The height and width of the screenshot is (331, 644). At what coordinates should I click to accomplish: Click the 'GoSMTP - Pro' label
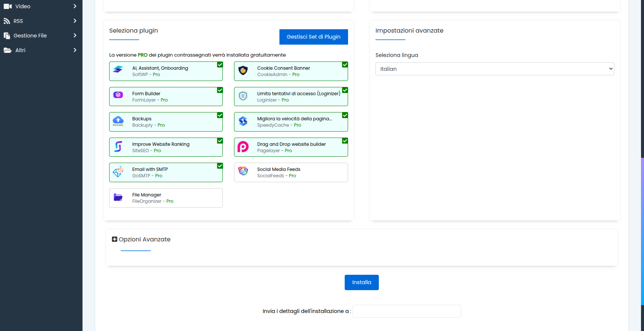point(147,176)
